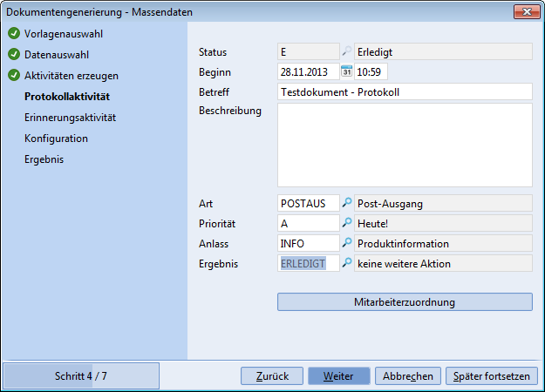Viewport: 545px width, 392px height.
Task: Click the green checkmark beside Datenauswahl
Action: point(14,55)
